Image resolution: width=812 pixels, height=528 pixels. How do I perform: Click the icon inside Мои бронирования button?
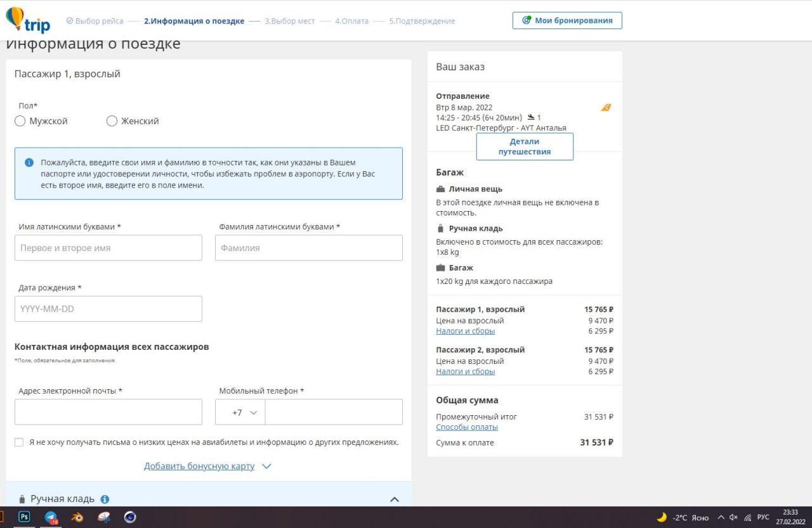click(526, 20)
